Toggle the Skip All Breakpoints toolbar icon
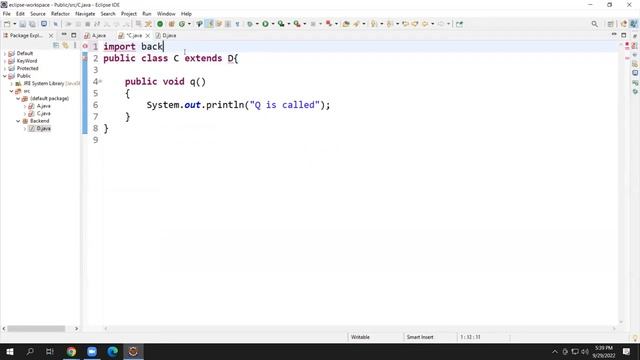Screen dimensions: 640x360 tap(55, 24)
